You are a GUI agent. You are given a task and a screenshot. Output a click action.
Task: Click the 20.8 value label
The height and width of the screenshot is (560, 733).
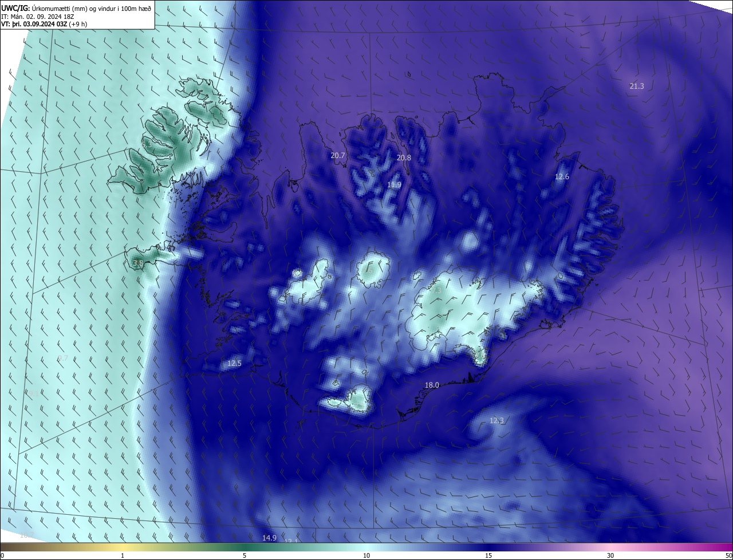pyautogui.click(x=404, y=157)
